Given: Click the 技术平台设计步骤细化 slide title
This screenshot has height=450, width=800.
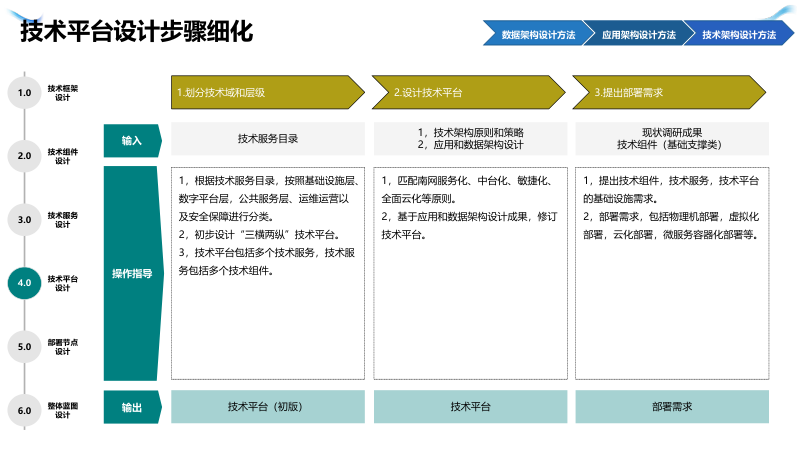Looking at the screenshot, I should [x=136, y=31].
